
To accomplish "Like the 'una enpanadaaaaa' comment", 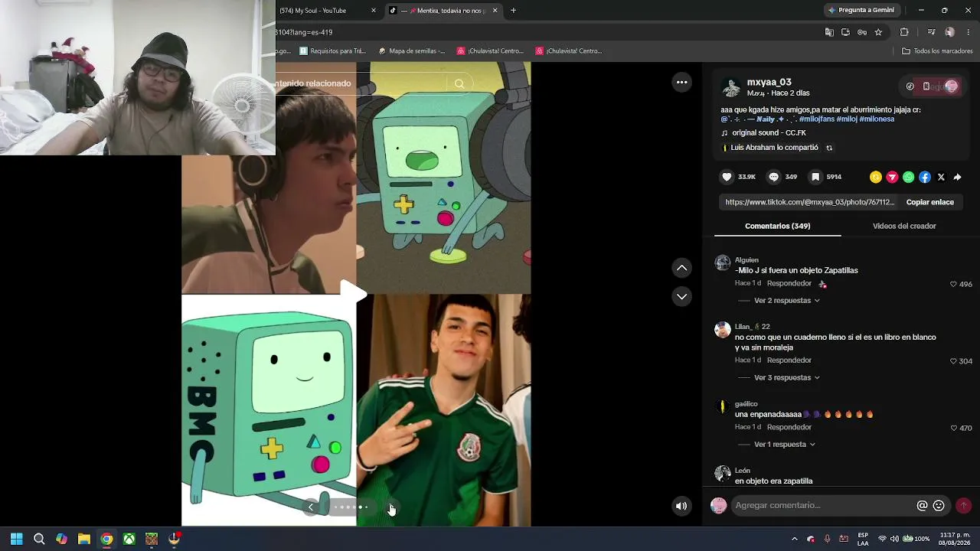I will click(954, 428).
